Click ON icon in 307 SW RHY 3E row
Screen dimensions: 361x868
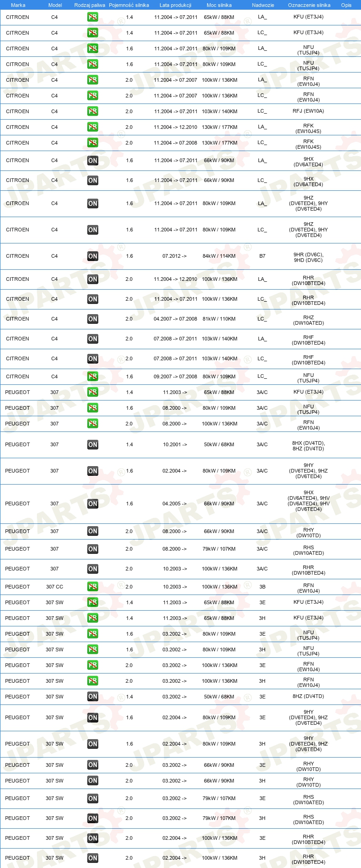(x=93, y=765)
